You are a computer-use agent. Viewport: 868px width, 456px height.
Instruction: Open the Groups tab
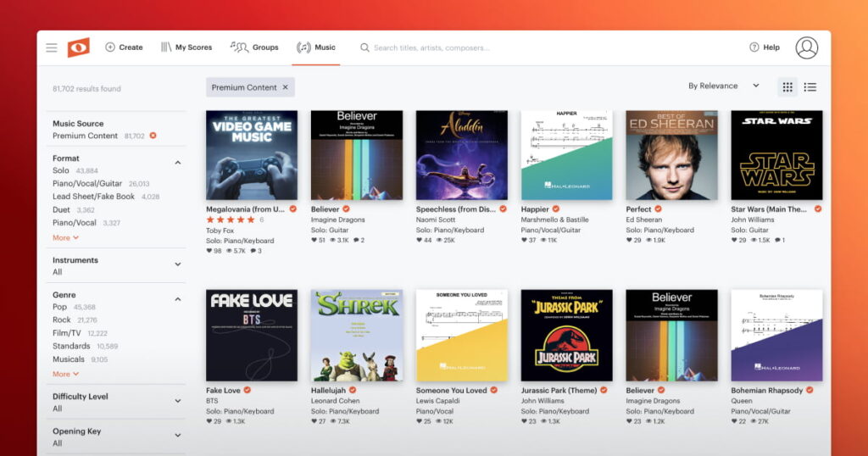(x=255, y=47)
